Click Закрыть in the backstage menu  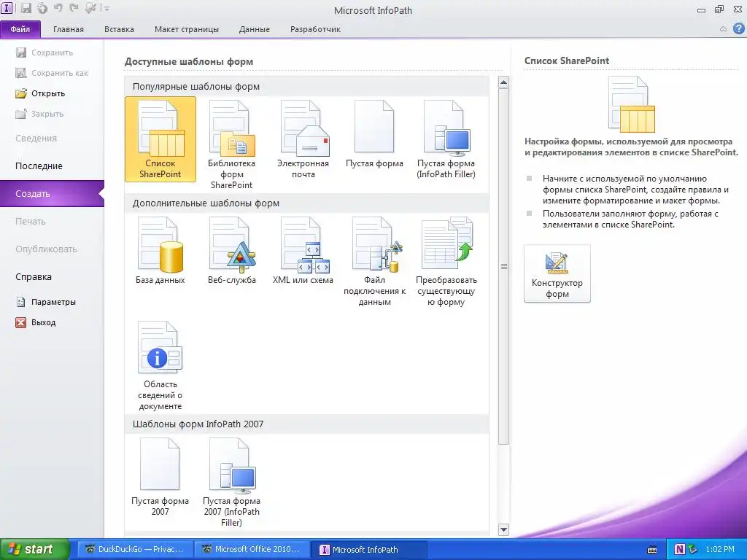tap(52, 114)
